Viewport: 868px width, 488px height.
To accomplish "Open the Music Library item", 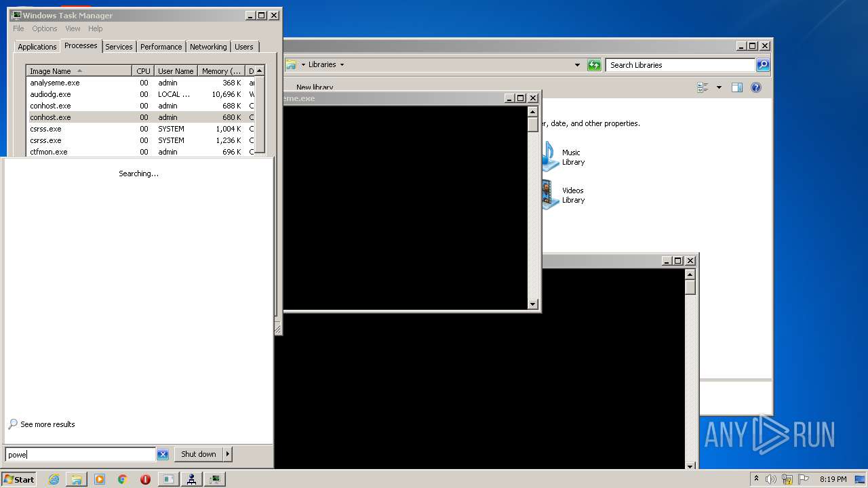I will [x=562, y=157].
